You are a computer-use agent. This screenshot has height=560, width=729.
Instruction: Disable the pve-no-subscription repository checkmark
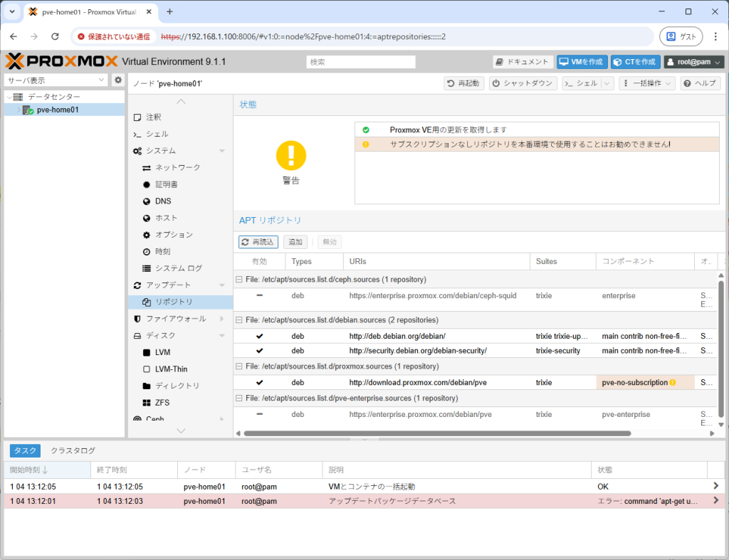pyautogui.click(x=259, y=382)
